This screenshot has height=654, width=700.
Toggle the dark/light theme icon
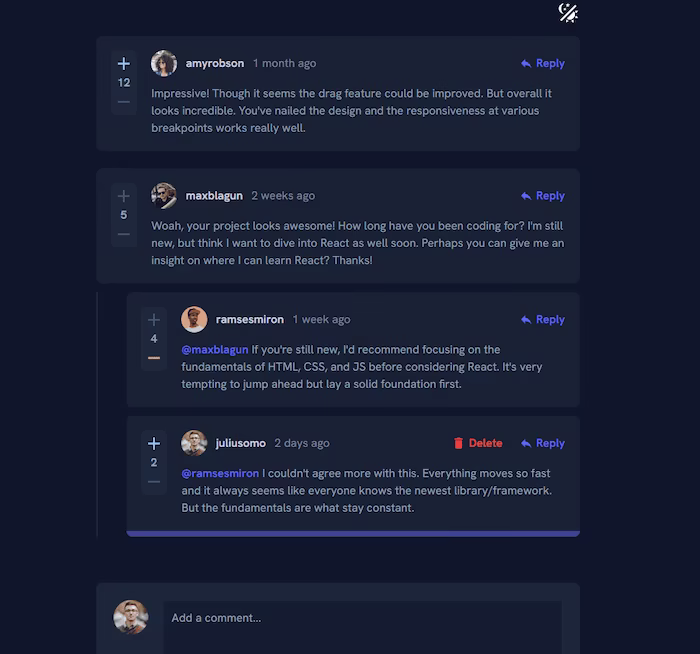568,12
